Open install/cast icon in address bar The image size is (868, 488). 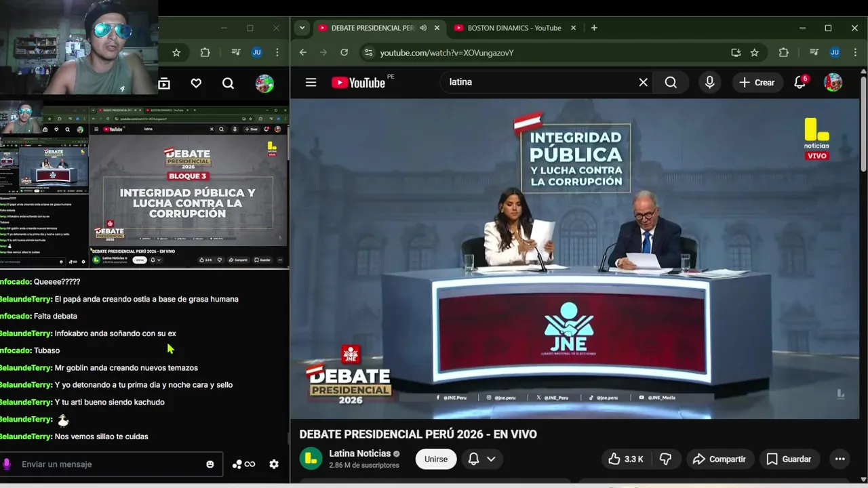736,52
